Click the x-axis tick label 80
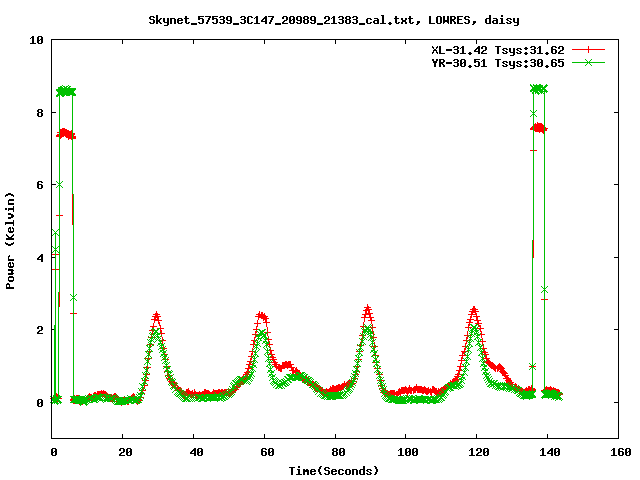The height and width of the screenshot is (480, 640). (x=338, y=452)
